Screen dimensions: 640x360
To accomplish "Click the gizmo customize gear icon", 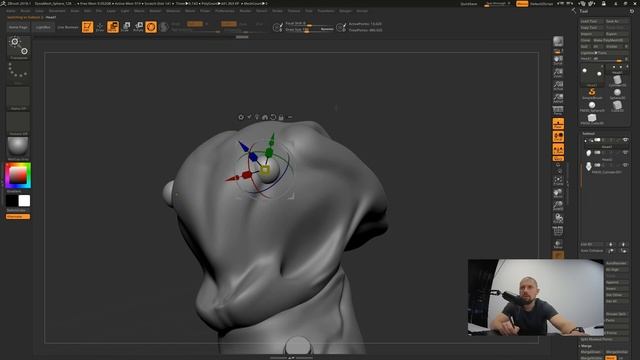I will (x=241, y=117).
